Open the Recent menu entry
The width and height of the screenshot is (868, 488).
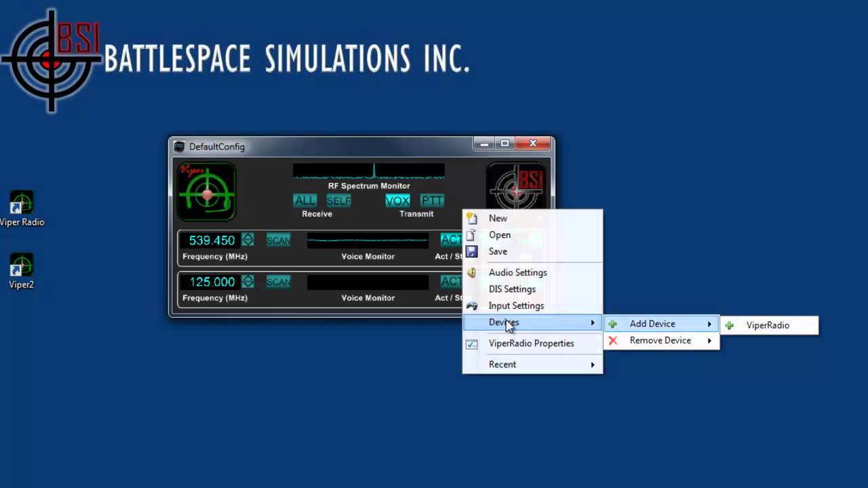[x=532, y=365]
